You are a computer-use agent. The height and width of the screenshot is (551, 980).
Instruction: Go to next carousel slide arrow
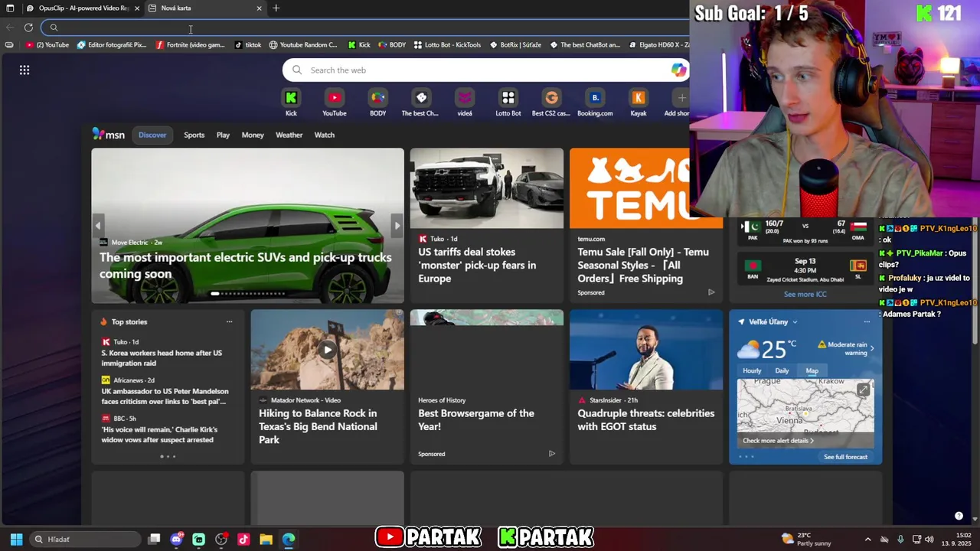[397, 226]
